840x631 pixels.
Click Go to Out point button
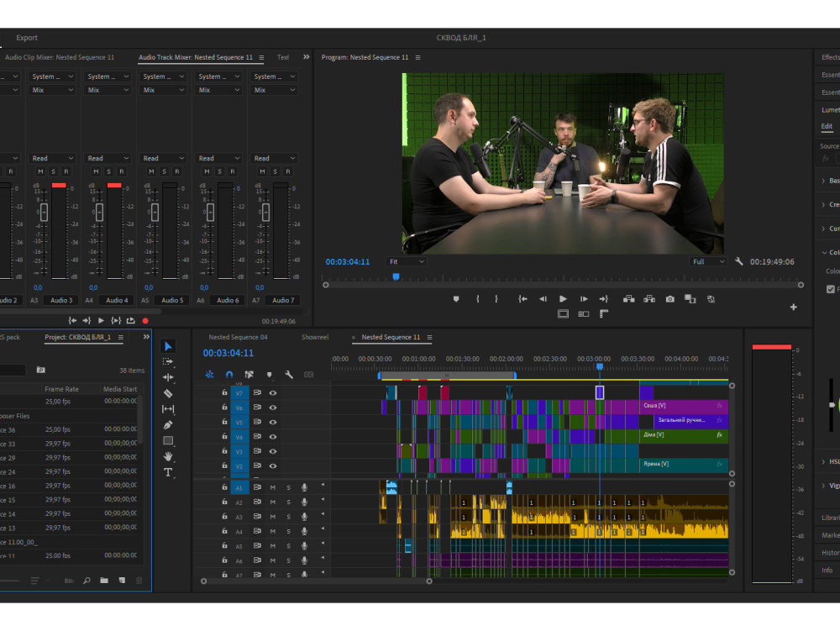pyautogui.click(x=604, y=299)
